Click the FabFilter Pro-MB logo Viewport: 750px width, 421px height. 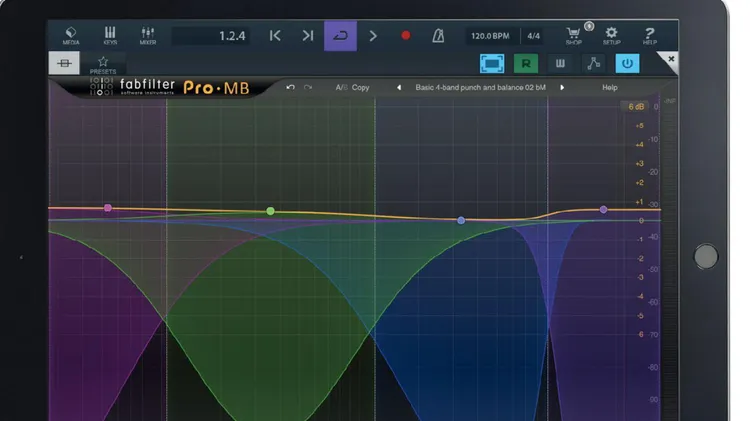pos(170,87)
